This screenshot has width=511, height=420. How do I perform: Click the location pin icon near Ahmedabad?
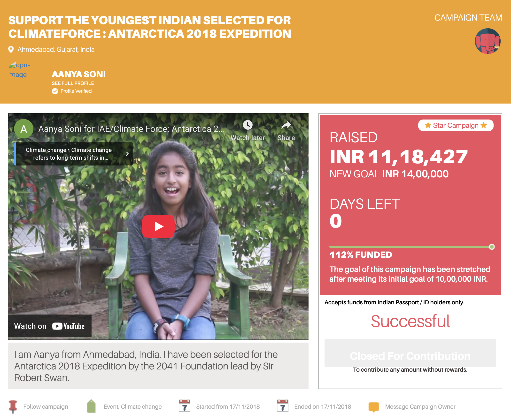click(x=11, y=49)
